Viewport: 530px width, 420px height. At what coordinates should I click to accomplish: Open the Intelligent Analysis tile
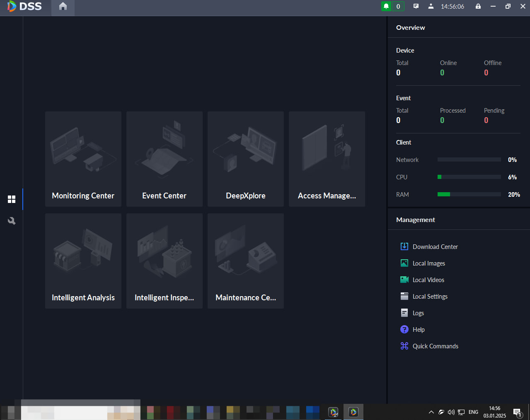tap(83, 261)
